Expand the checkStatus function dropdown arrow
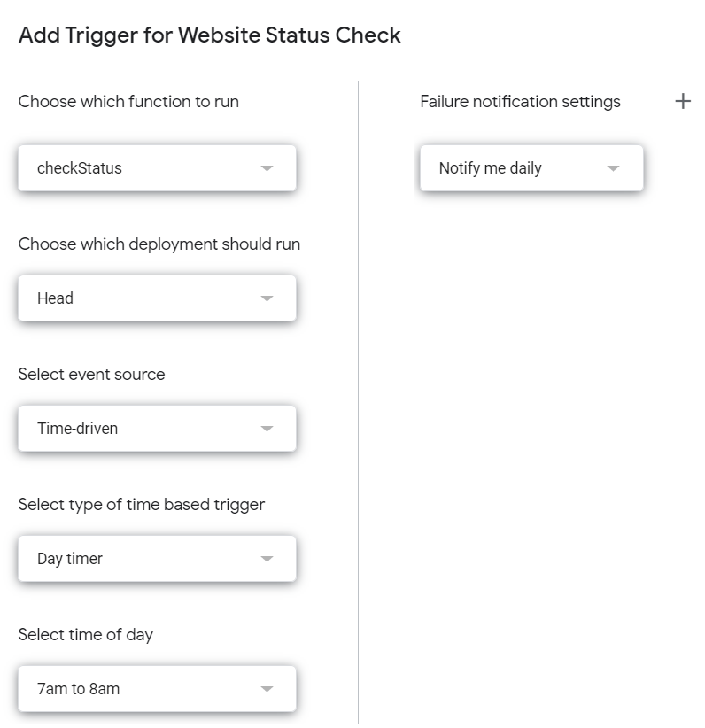The image size is (705, 728). [x=267, y=168]
